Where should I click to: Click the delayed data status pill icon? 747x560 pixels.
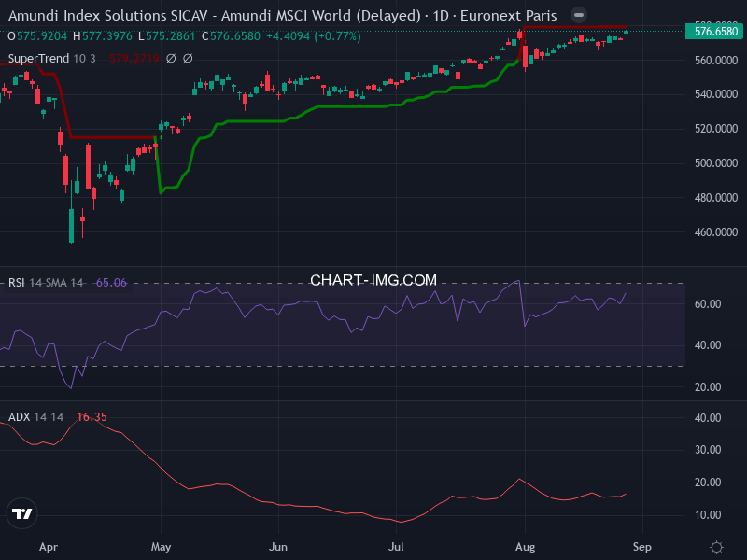(578, 15)
